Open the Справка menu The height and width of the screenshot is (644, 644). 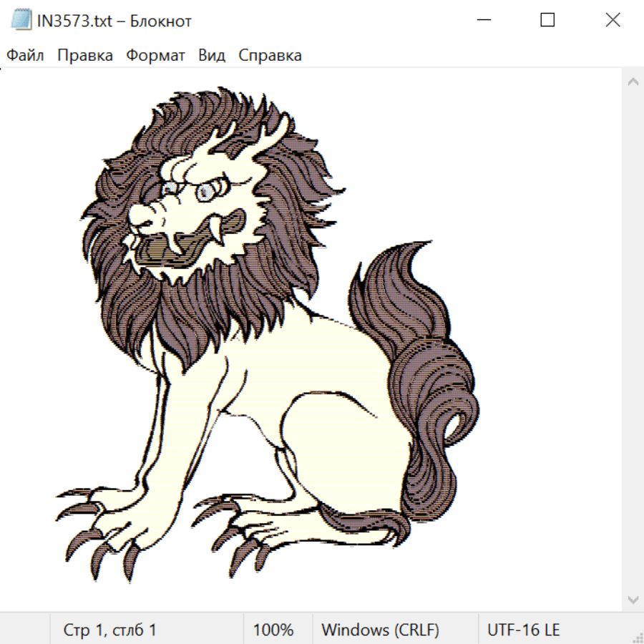(x=270, y=55)
